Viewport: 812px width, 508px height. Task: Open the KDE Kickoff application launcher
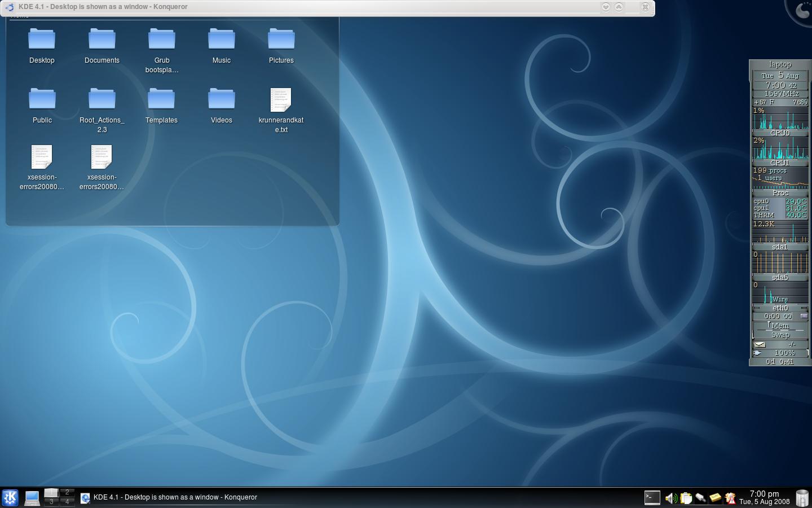[10, 497]
